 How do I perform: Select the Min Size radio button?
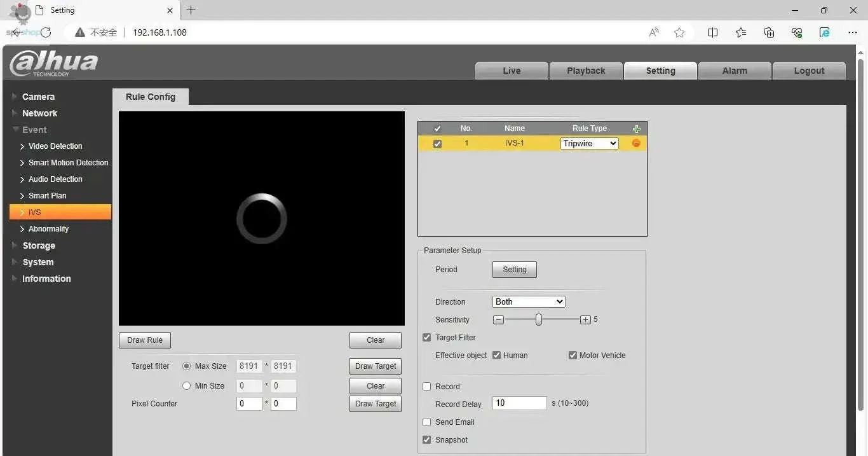(x=187, y=386)
